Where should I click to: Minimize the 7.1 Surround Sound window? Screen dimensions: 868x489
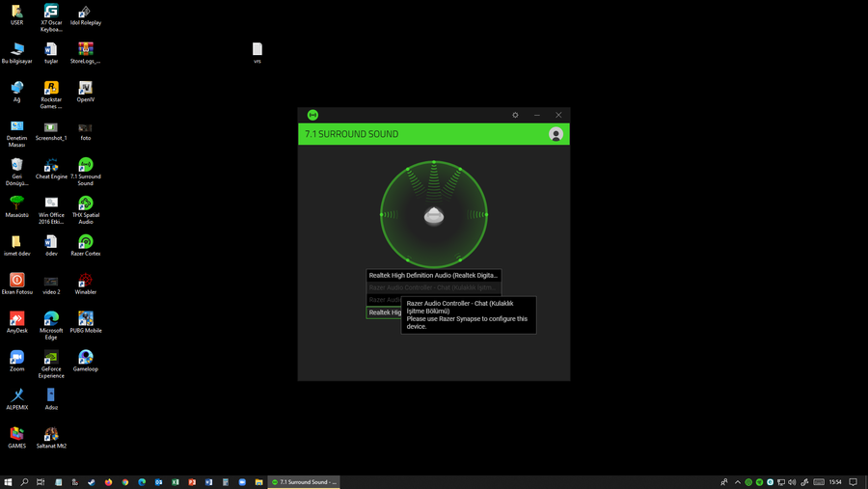(536, 115)
